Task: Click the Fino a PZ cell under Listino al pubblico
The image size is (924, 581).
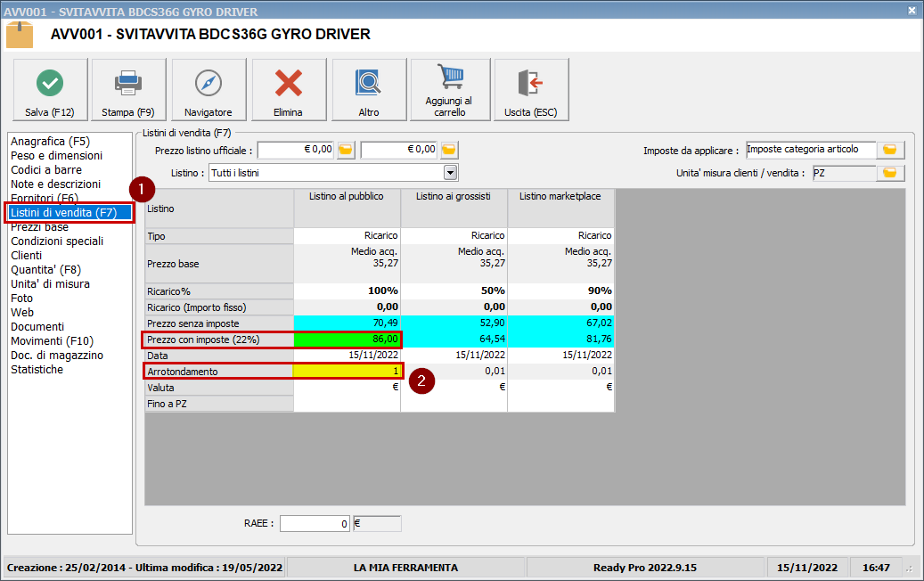Action: [x=348, y=404]
